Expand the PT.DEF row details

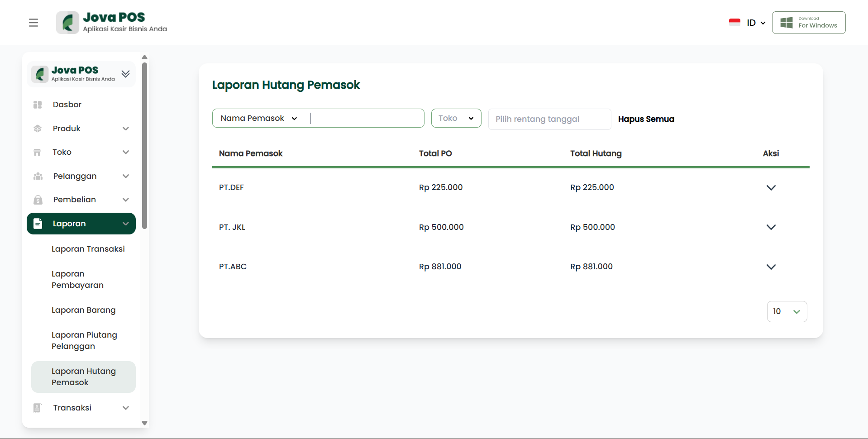click(771, 188)
